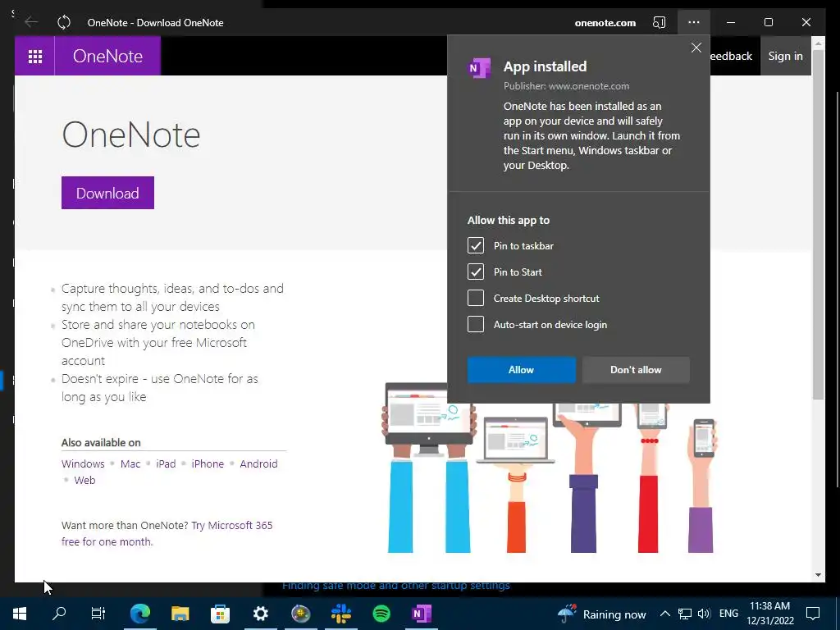Viewport: 840px width, 630px height.
Task: Open the Office app launcher grid
Action: coord(34,57)
